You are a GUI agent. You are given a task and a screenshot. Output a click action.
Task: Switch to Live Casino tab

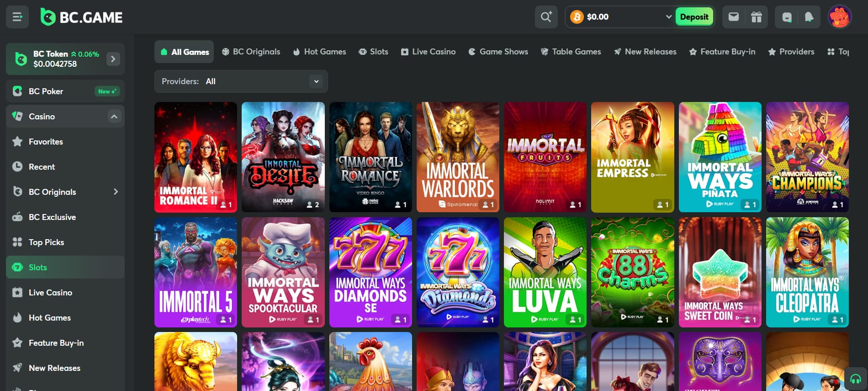[428, 52]
